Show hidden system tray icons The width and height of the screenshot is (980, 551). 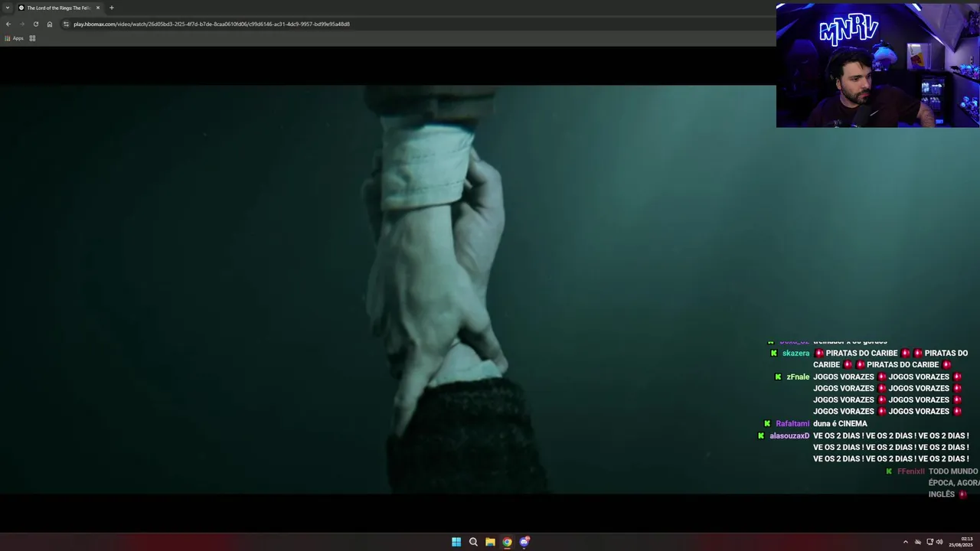[906, 542]
